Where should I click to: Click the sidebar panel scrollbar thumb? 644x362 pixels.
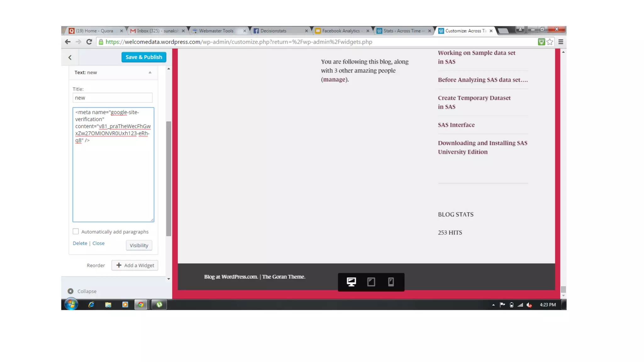[169, 178]
